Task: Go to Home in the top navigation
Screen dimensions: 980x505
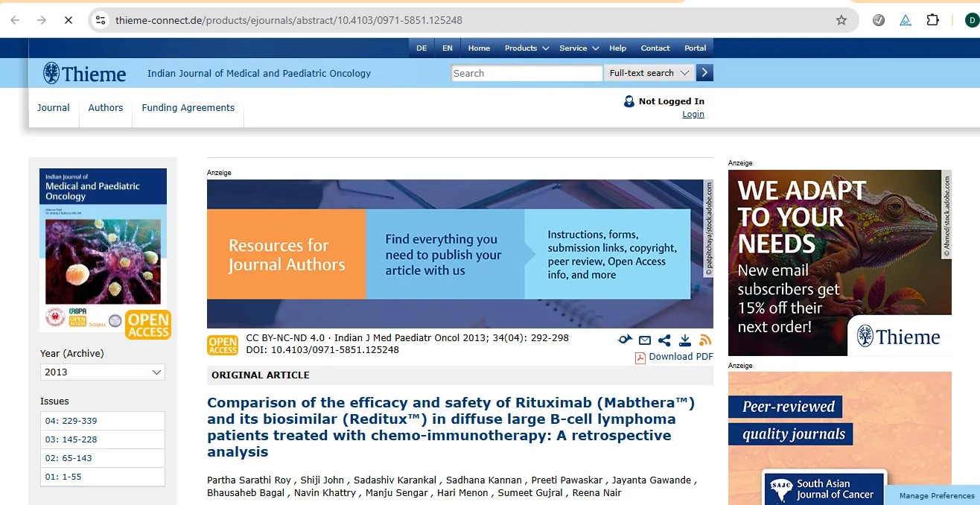Action: pyautogui.click(x=479, y=48)
